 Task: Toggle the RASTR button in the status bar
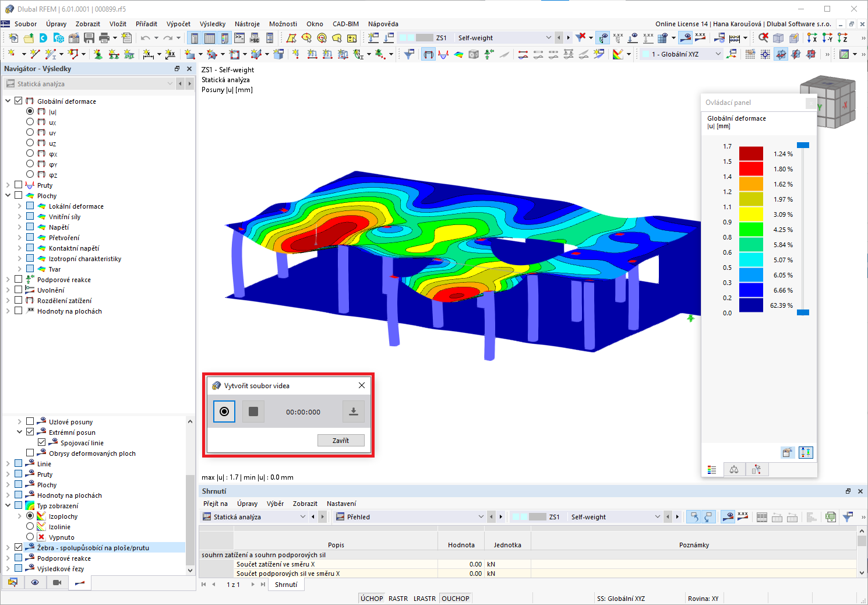coord(398,599)
